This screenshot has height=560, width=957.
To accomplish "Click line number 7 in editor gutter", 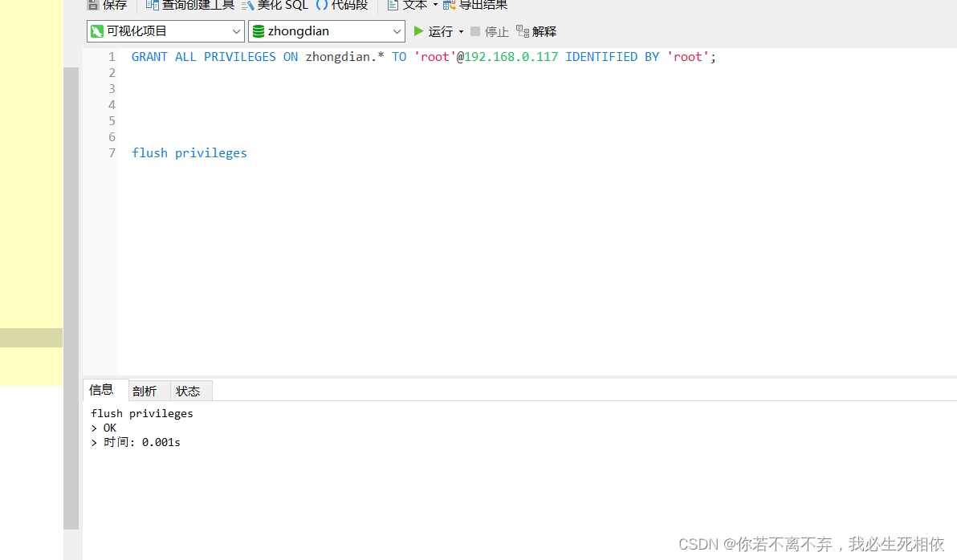I will point(112,153).
